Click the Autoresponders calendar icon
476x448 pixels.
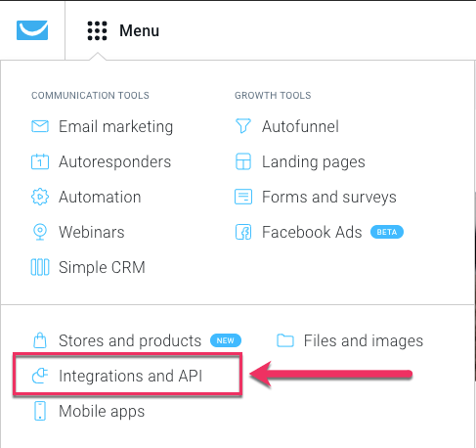pos(40,161)
